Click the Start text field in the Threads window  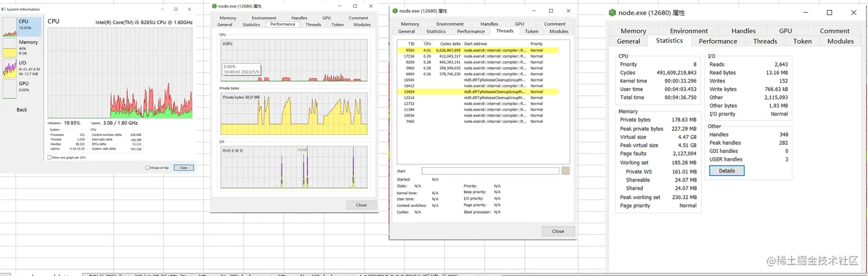coord(490,171)
